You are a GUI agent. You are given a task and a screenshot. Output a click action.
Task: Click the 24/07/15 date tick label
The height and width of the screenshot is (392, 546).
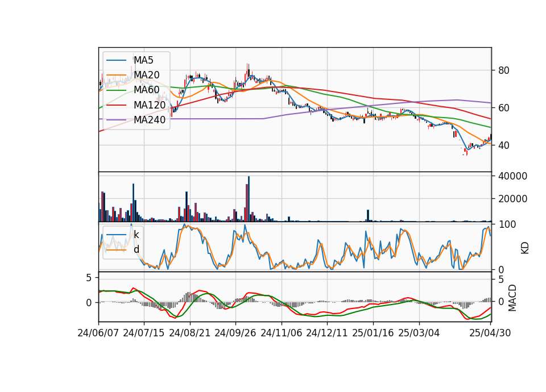click(144, 333)
